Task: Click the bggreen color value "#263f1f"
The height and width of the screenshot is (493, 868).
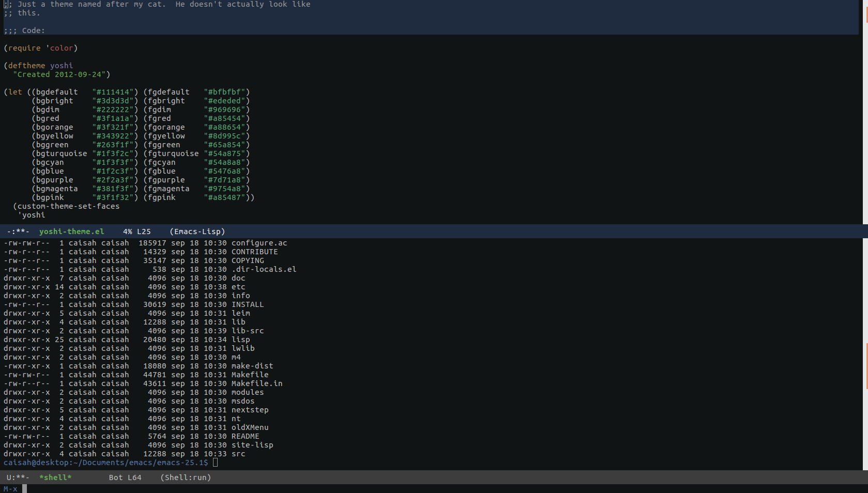Action: tap(113, 145)
